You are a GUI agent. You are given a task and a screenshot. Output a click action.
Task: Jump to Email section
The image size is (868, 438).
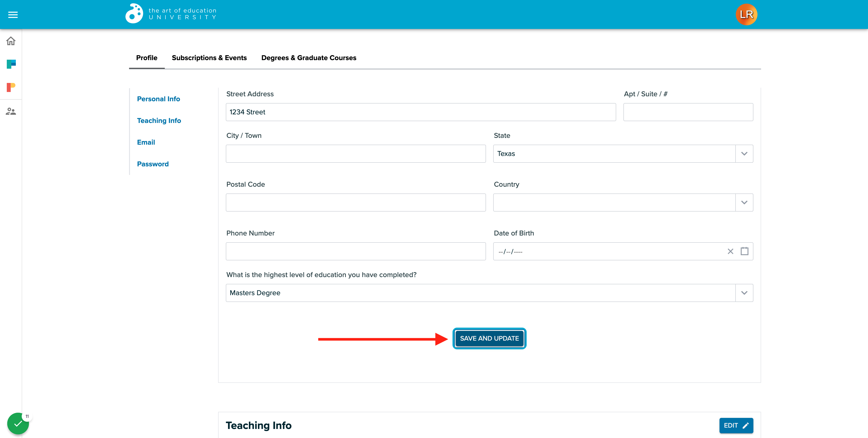146,143
